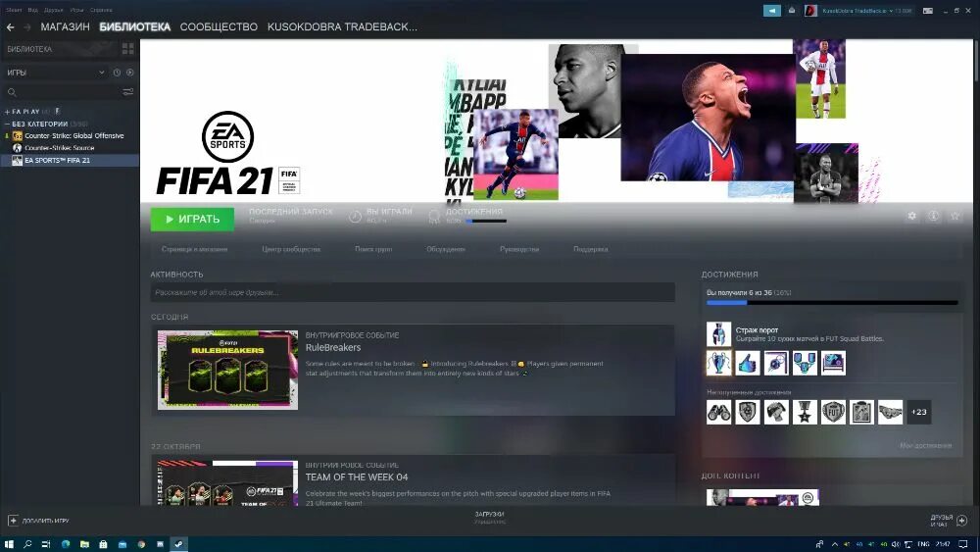Open Microsoft Edge from the taskbar
The image size is (980, 552).
(65, 544)
